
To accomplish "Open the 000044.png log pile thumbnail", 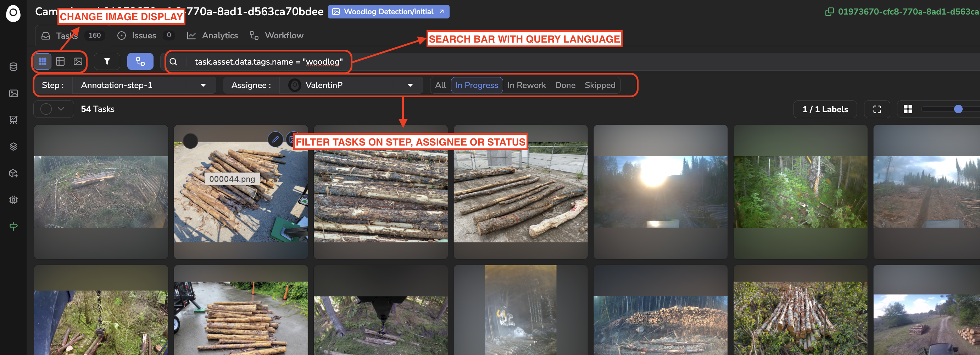I will 241,192.
